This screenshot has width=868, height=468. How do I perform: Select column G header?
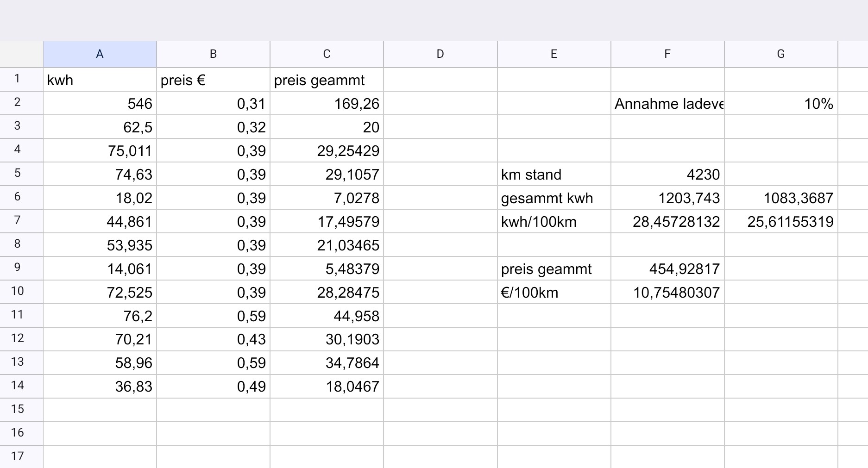(780, 54)
